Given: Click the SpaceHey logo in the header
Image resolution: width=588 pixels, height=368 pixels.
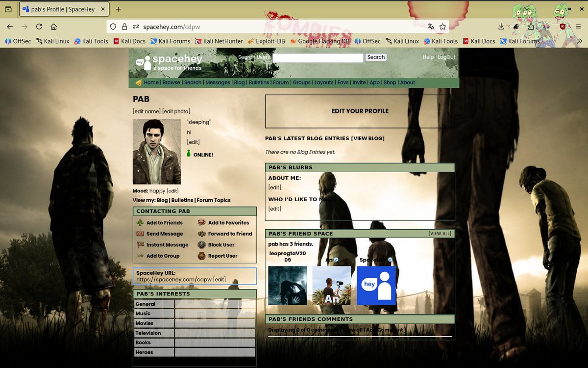Looking at the screenshot, I should tap(169, 62).
